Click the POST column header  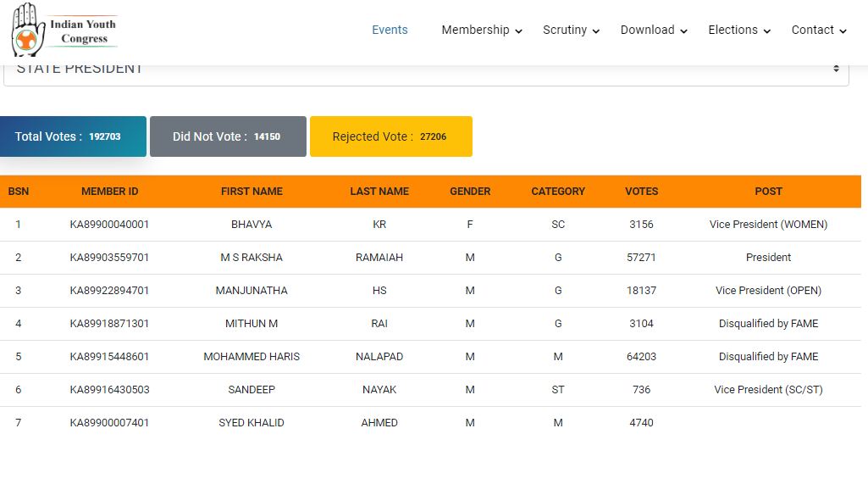(768, 192)
